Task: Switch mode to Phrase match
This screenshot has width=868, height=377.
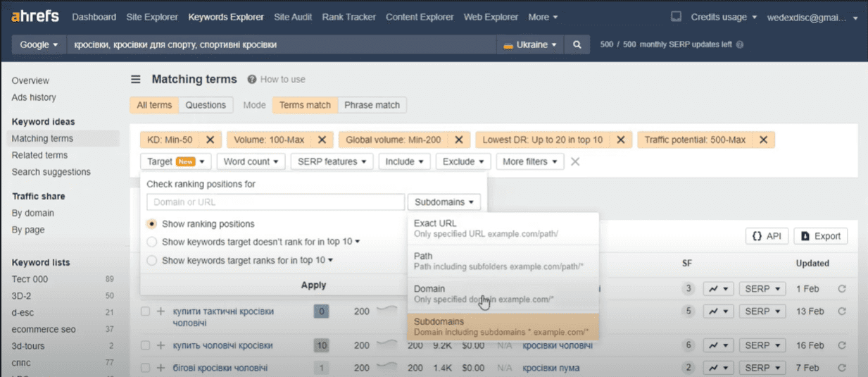Action: pos(372,105)
